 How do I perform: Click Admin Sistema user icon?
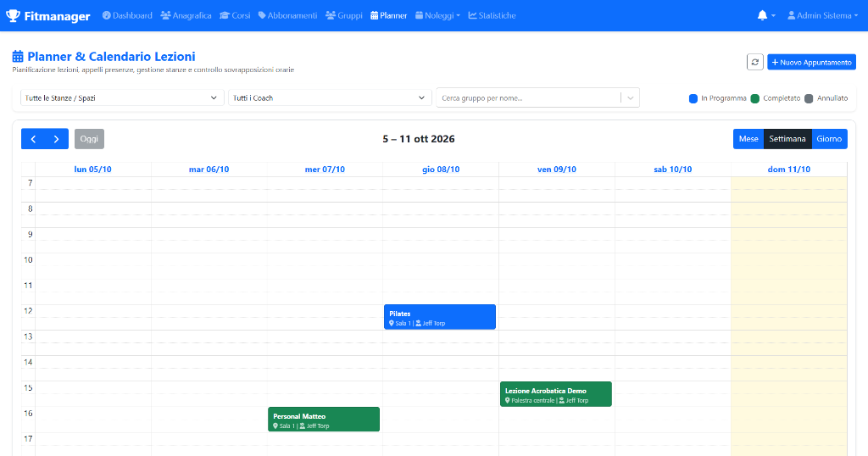click(x=791, y=15)
